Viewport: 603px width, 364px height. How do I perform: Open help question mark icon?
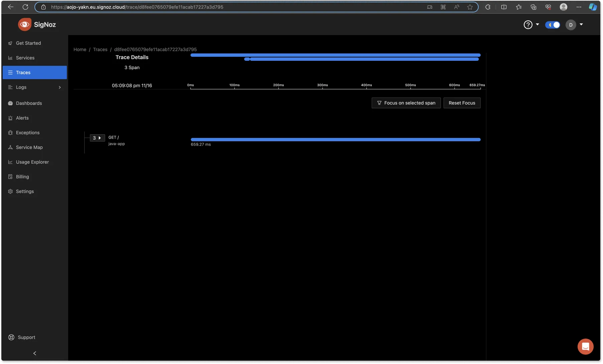click(x=528, y=25)
